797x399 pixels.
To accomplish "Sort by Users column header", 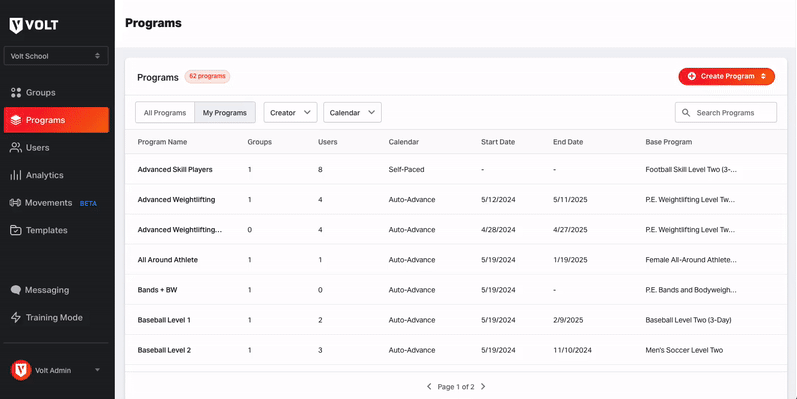I will (x=327, y=142).
